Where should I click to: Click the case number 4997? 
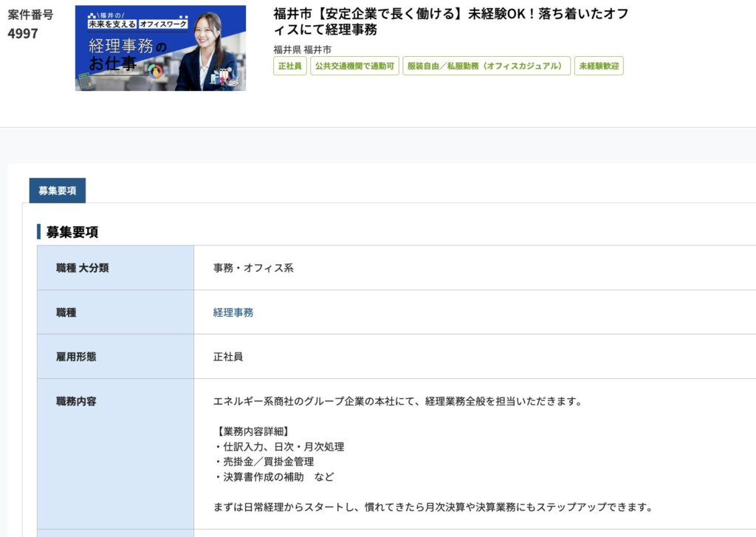coord(23,34)
